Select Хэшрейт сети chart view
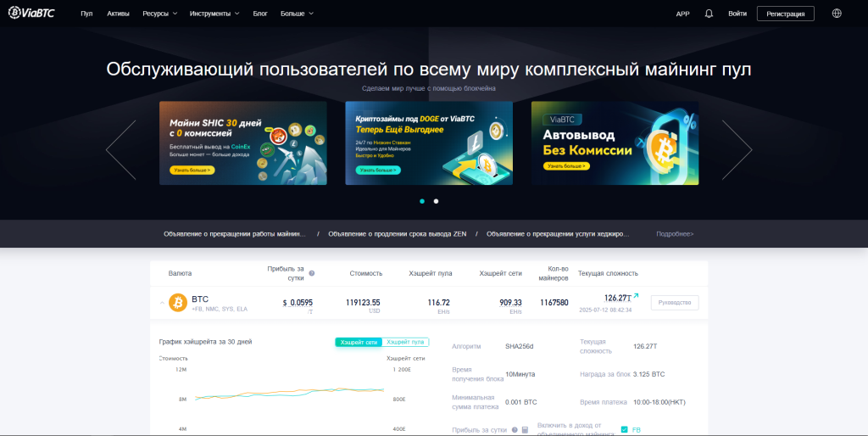868x436 pixels. pyautogui.click(x=359, y=342)
